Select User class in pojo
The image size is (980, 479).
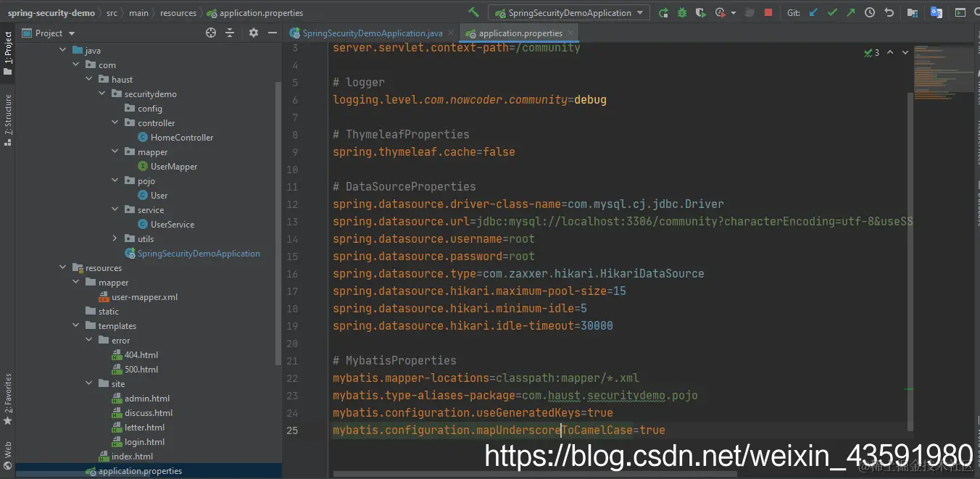tap(152, 195)
